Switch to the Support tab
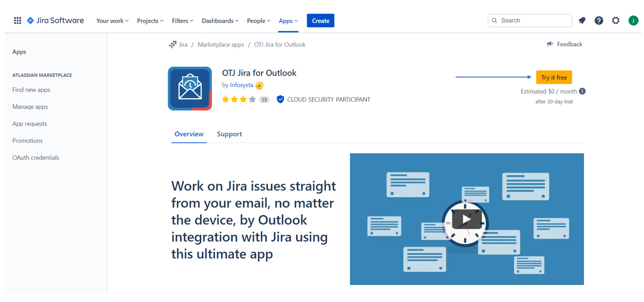Viewport: 644px width, 302px height. point(229,134)
